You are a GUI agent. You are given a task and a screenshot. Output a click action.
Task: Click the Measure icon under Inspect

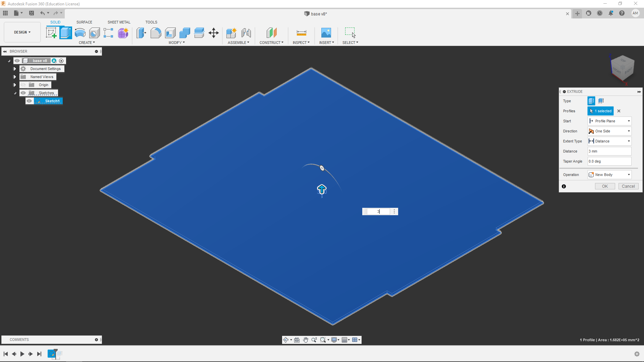301,33
